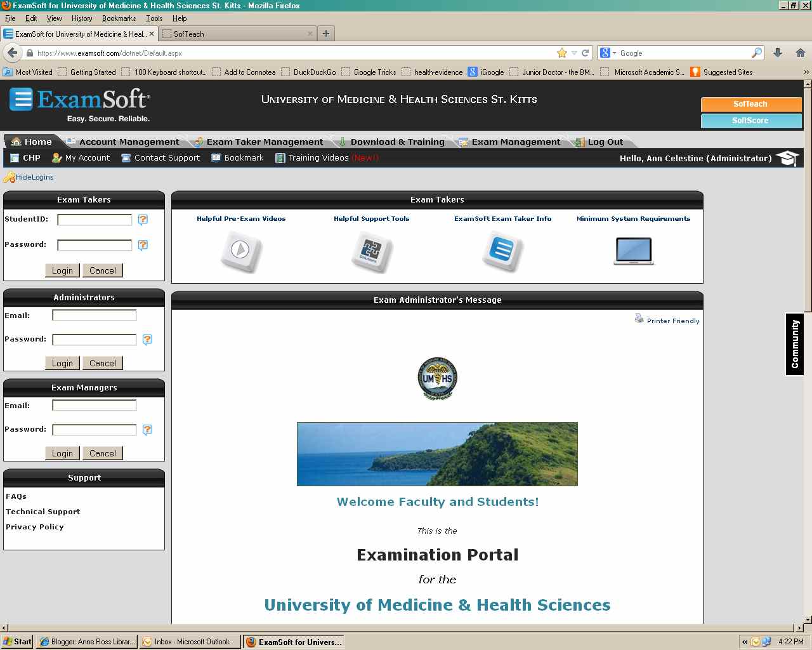
Task: Click Minimum System Requirements laptop icon
Action: pyautogui.click(x=634, y=251)
